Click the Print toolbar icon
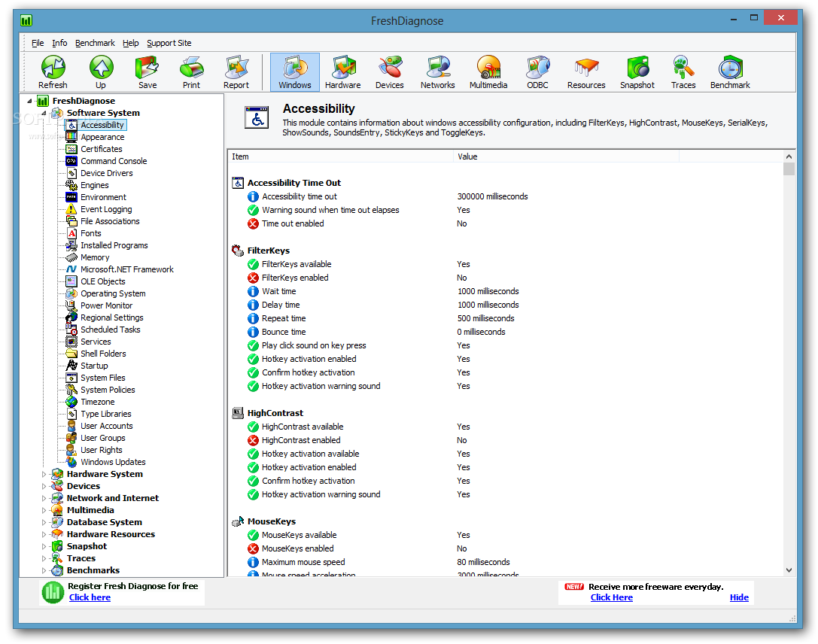 [191, 72]
